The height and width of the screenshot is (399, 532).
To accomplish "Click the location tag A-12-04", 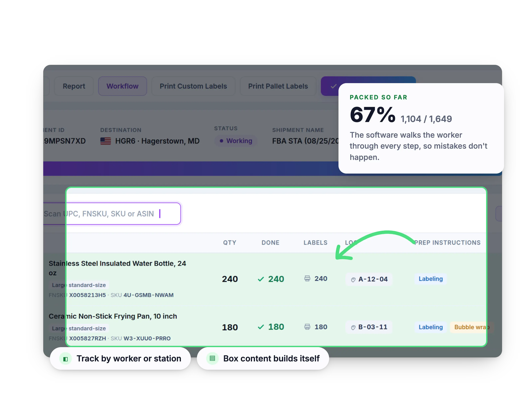I will point(369,279).
